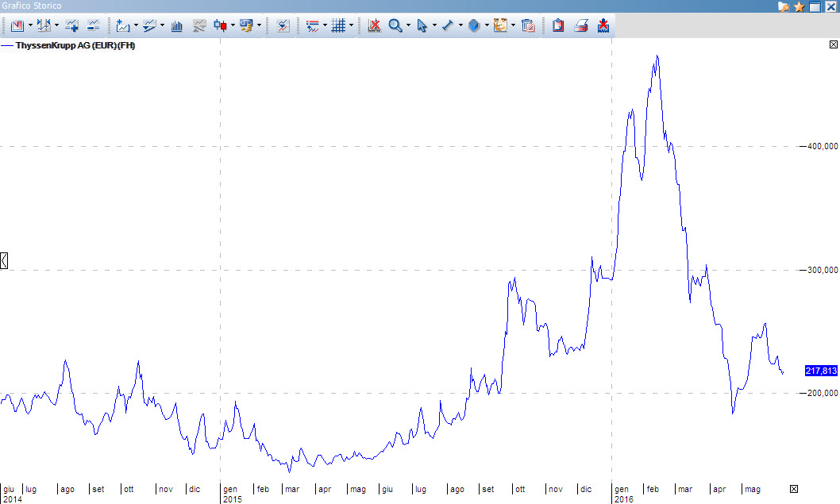Expand dropdown next to compress time-range icon
840x504 pixels.
56,25
